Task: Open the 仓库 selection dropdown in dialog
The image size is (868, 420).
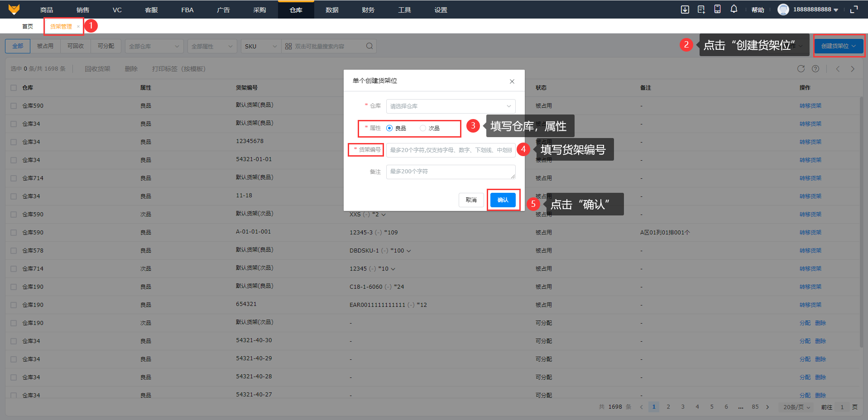Action: click(x=451, y=106)
